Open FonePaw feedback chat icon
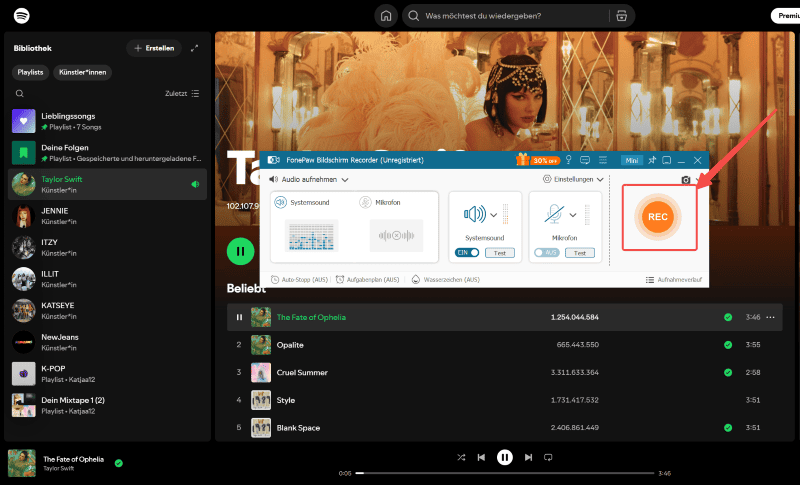Viewport: 800px width, 485px height. 585,160
